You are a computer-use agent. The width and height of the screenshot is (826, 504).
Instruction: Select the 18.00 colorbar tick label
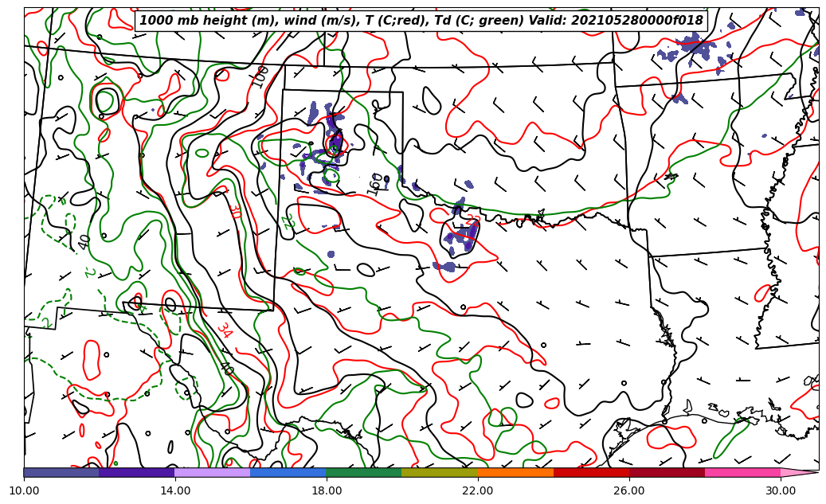(x=327, y=490)
